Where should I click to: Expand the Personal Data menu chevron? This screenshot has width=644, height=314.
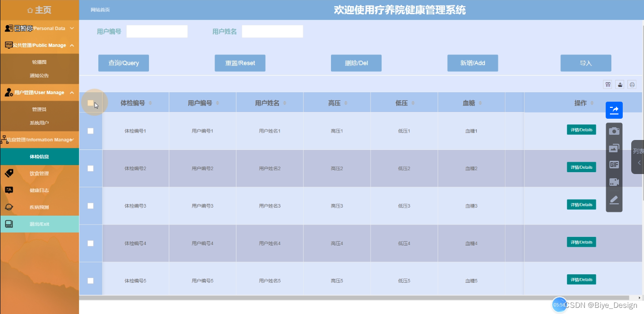pyautogui.click(x=71, y=28)
